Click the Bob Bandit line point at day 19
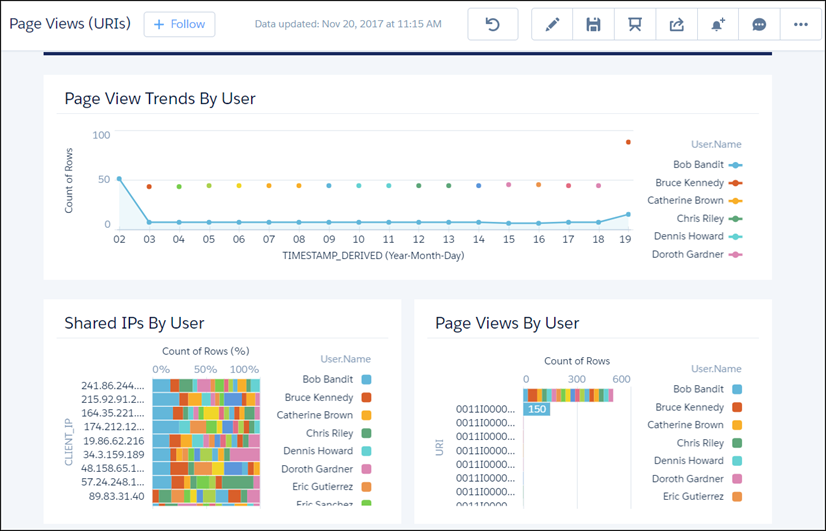Image resolution: width=826 pixels, height=531 pixels. (x=628, y=214)
